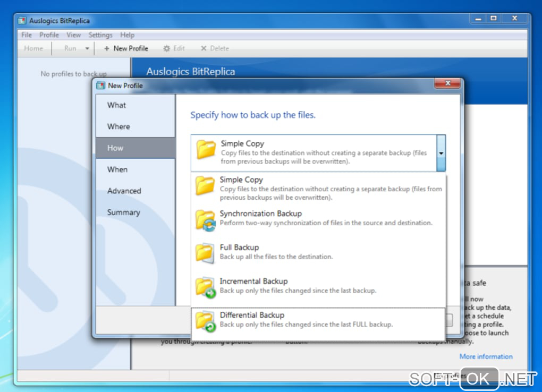542x392 pixels.
Task: Click the folder icon of selected Simple Copy
Action: [x=206, y=149]
